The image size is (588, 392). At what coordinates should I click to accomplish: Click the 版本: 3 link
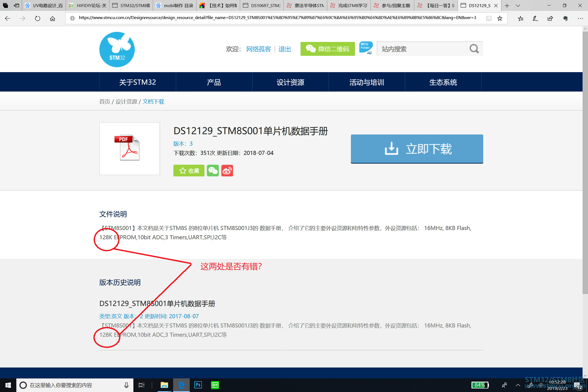click(183, 143)
